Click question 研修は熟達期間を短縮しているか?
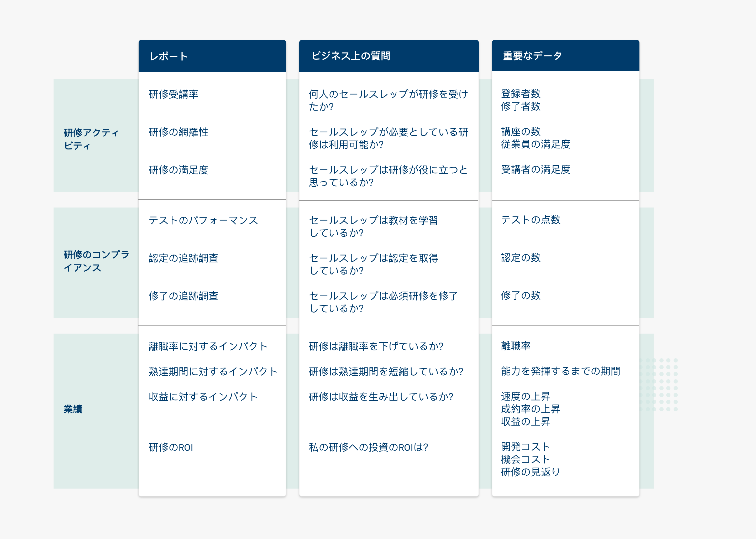The image size is (756, 539). click(x=386, y=372)
